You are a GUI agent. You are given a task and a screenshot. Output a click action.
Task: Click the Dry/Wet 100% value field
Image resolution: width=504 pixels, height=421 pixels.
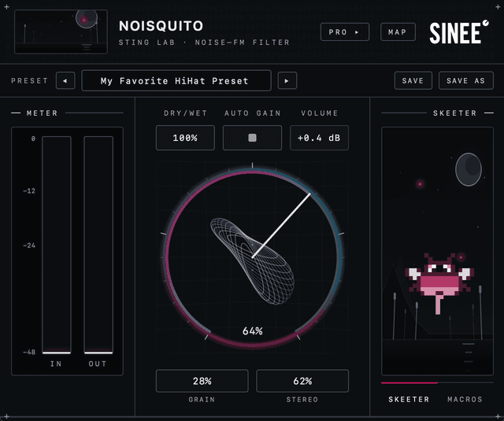point(185,138)
